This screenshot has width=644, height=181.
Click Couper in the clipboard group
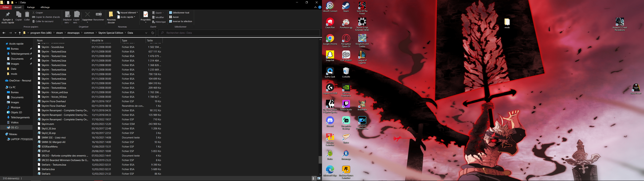38,13
